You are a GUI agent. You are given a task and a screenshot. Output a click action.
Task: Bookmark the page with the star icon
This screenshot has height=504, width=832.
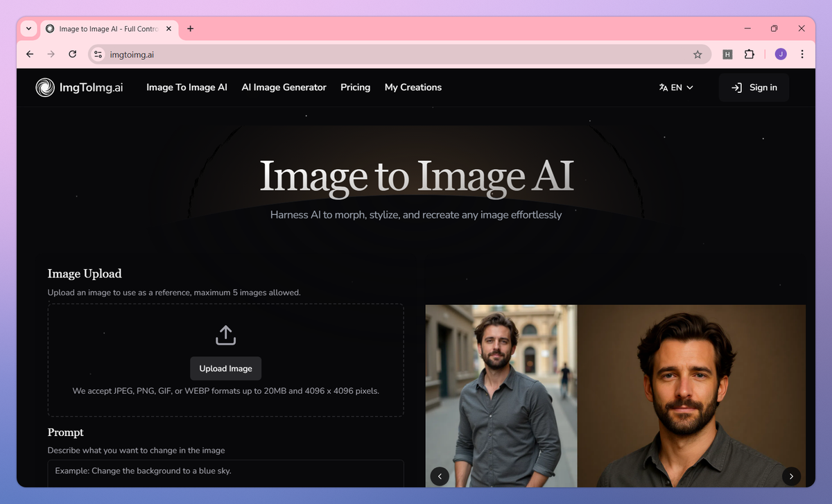click(x=697, y=53)
